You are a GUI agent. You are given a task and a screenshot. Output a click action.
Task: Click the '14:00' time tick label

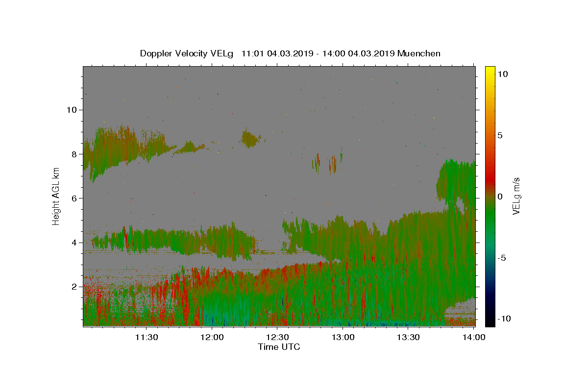(x=474, y=337)
